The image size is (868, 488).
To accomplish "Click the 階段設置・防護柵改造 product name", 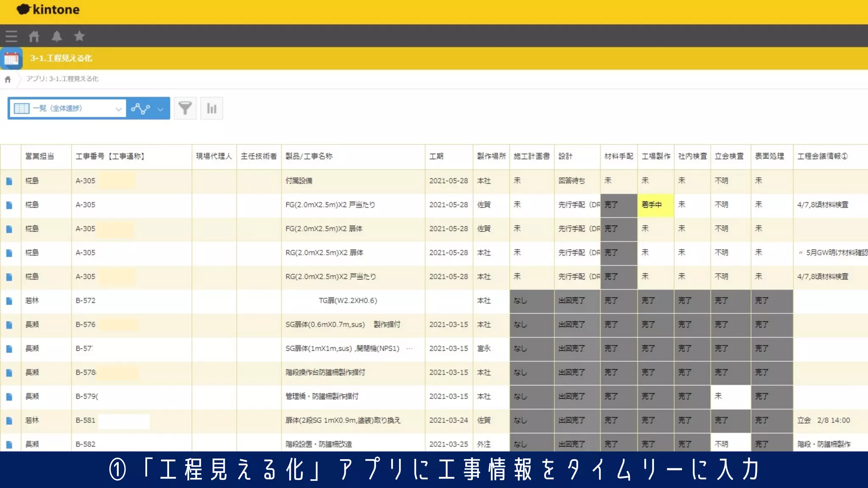I will coord(319,444).
